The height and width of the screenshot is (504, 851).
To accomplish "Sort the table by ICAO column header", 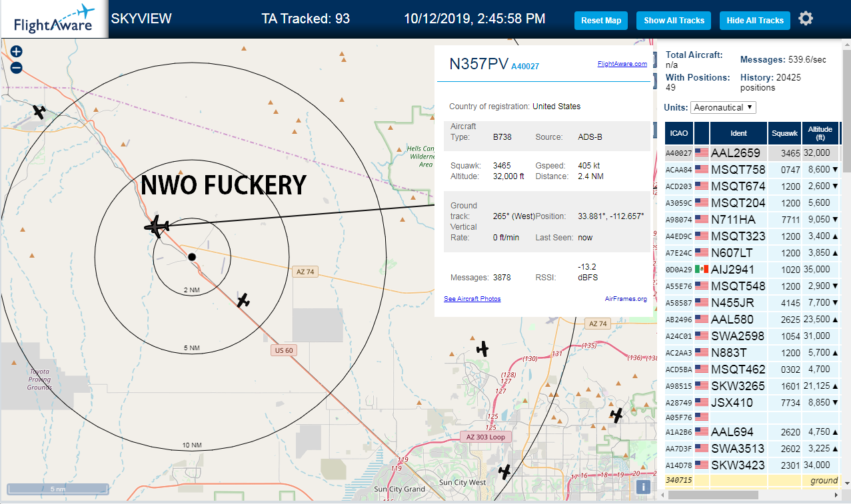I will 678,133.
